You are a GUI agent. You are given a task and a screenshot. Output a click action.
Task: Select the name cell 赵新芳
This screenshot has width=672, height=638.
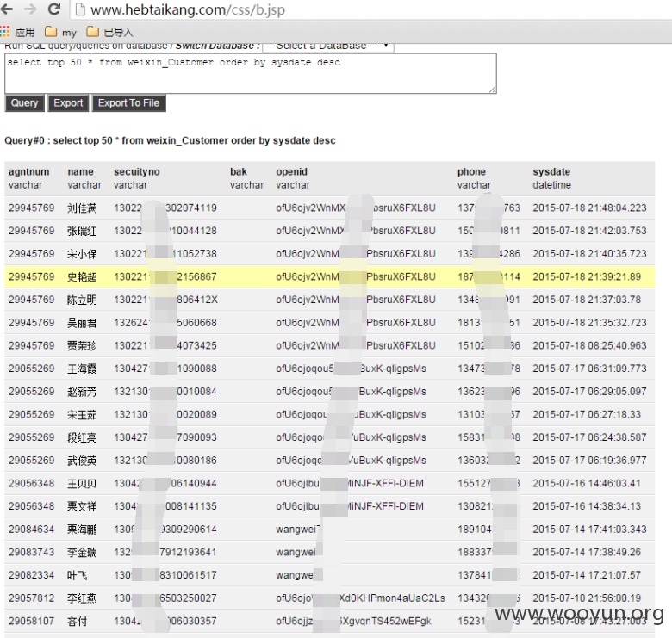pos(82,392)
